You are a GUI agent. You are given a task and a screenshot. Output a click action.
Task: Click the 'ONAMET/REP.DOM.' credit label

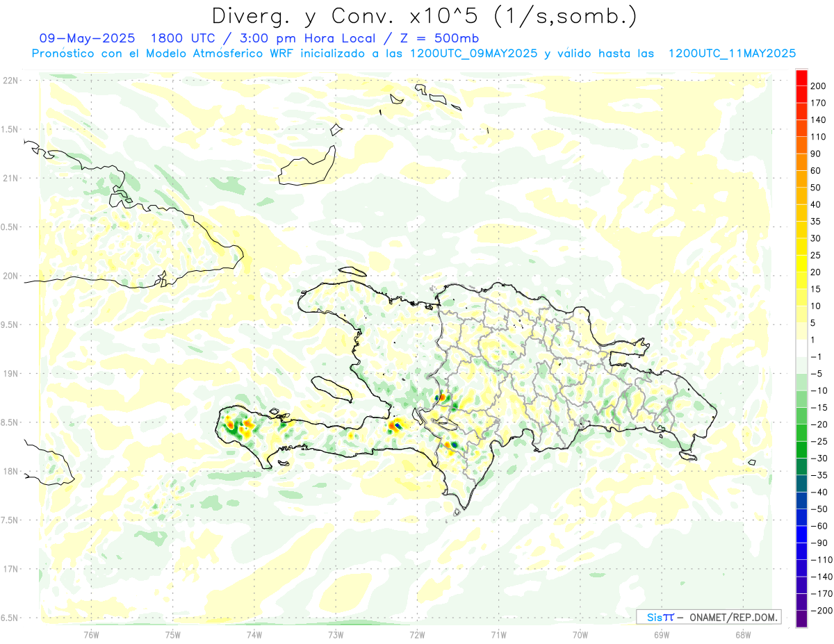(x=732, y=617)
